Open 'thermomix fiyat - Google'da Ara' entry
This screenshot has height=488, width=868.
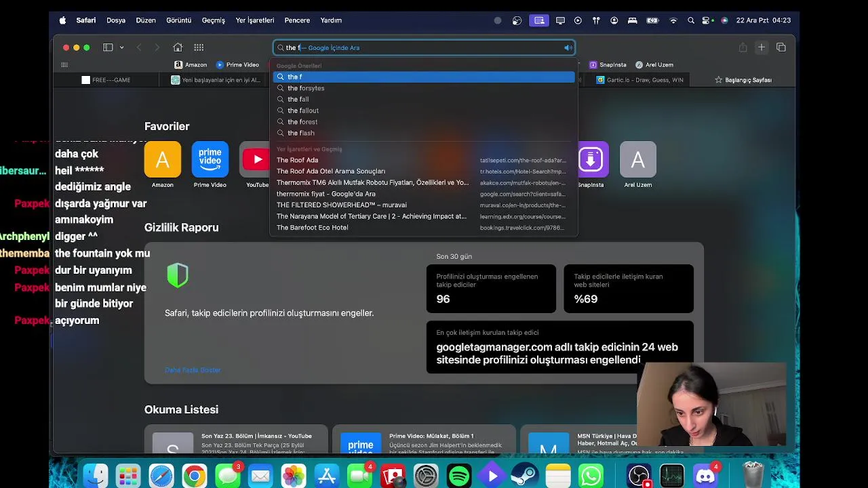424,194
